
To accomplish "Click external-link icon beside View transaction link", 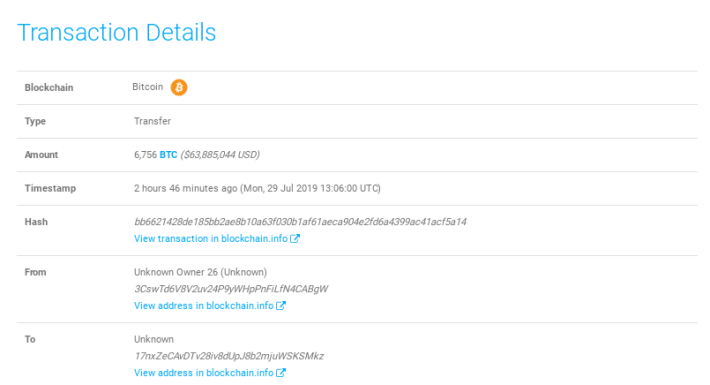I will (295, 238).
